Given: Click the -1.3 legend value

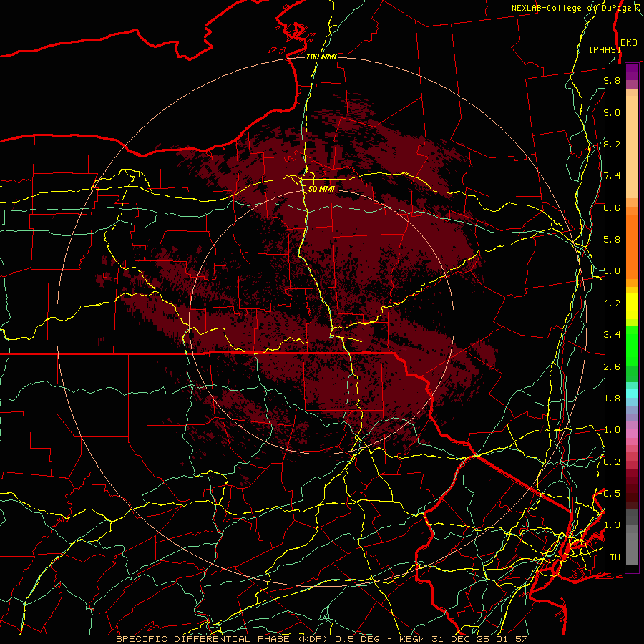Looking at the screenshot, I should click(x=610, y=525).
